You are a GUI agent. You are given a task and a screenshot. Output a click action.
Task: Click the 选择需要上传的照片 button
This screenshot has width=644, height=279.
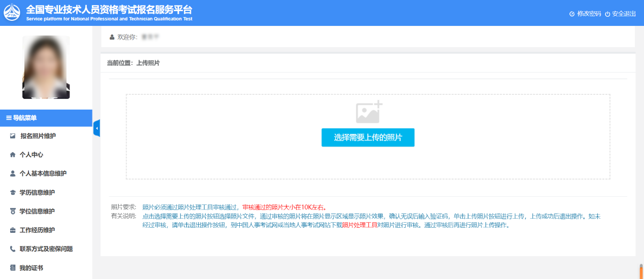368,137
